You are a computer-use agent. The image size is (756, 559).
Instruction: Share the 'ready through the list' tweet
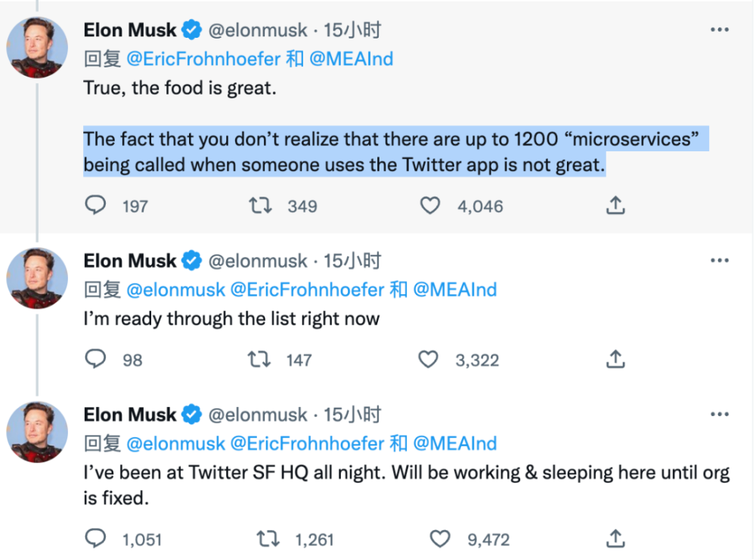(615, 359)
